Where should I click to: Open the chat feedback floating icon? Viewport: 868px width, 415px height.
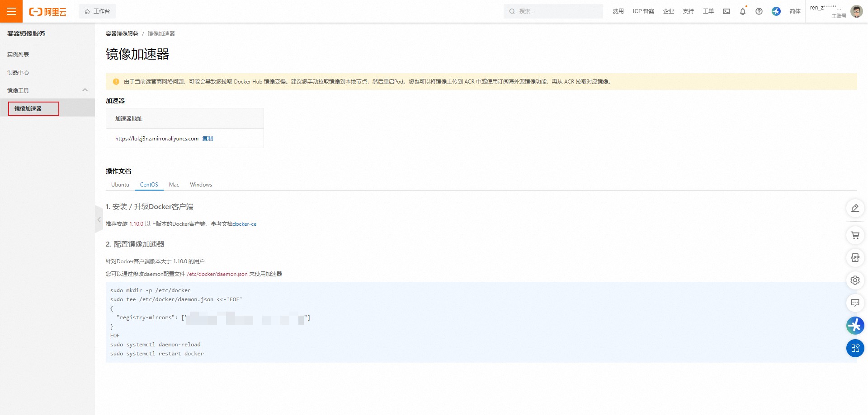(855, 303)
